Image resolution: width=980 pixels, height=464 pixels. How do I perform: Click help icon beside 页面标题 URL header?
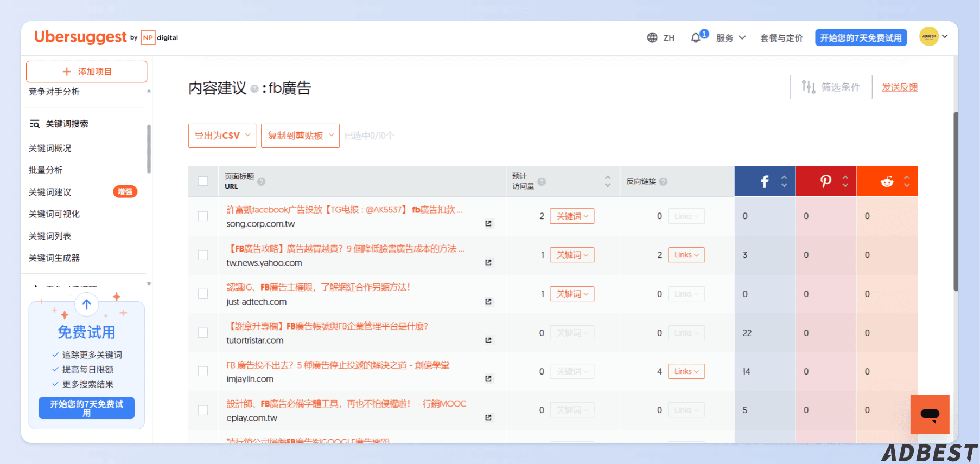(x=262, y=182)
